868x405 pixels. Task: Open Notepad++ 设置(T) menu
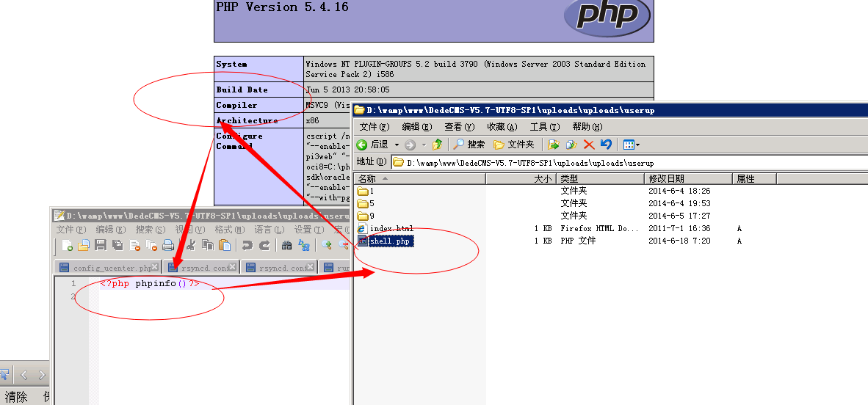[x=309, y=230]
